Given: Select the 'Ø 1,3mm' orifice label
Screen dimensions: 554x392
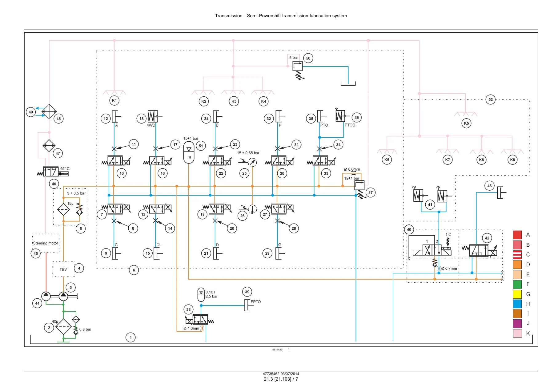Looking at the screenshot, I should tap(191, 328).
